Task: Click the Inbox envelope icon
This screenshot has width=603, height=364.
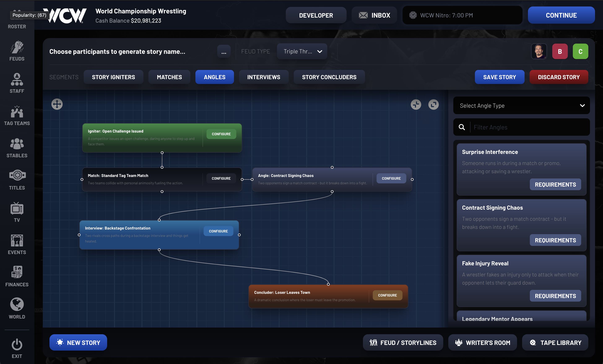Action: (363, 15)
